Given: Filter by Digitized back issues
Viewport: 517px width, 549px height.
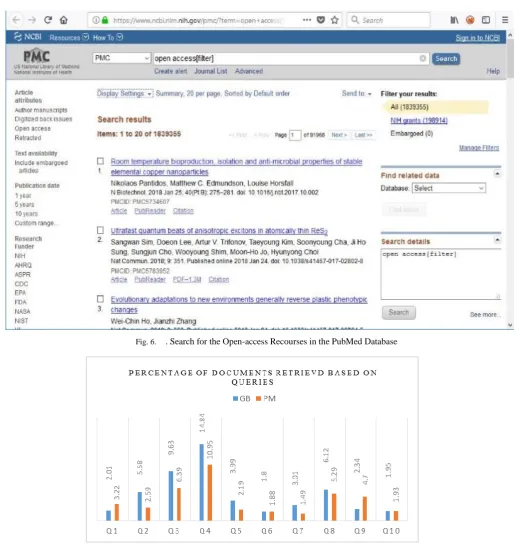Looking at the screenshot, I should (43, 119).
